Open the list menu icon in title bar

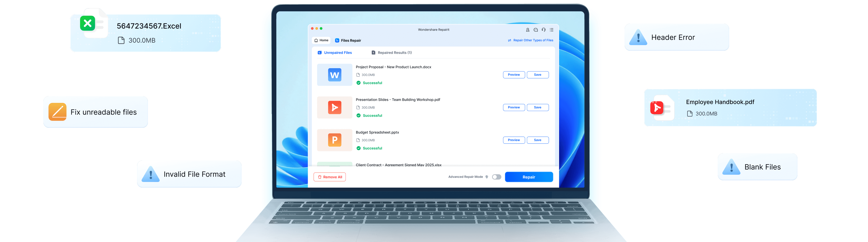(x=552, y=30)
